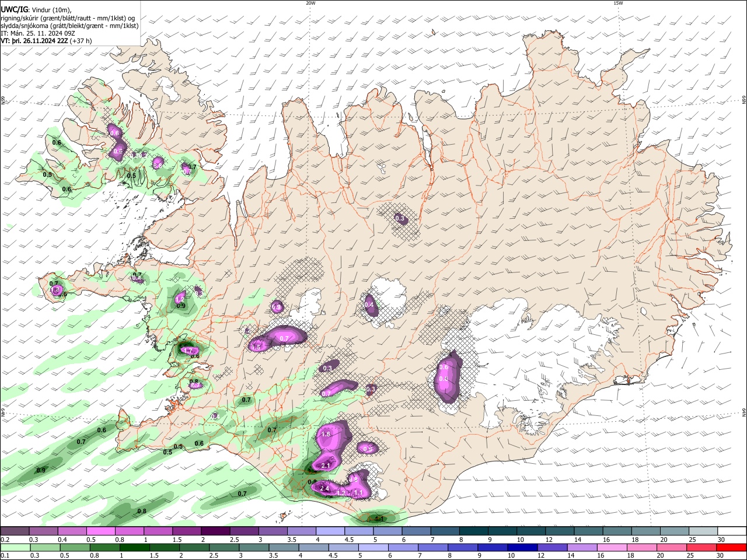Click the "1.1" snowfall value label
The width and height of the screenshot is (747, 560).
359,494
